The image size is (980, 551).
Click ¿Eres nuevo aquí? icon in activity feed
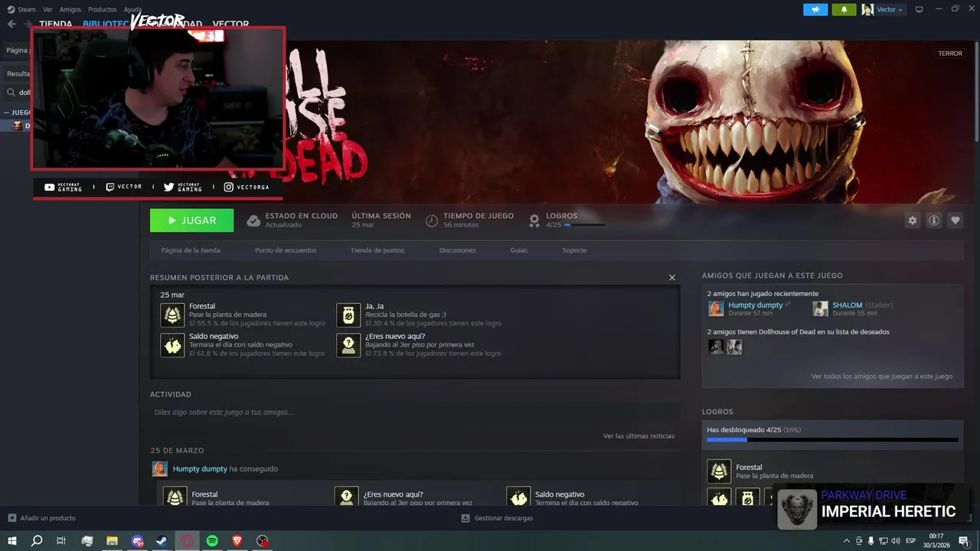pyautogui.click(x=347, y=496)
